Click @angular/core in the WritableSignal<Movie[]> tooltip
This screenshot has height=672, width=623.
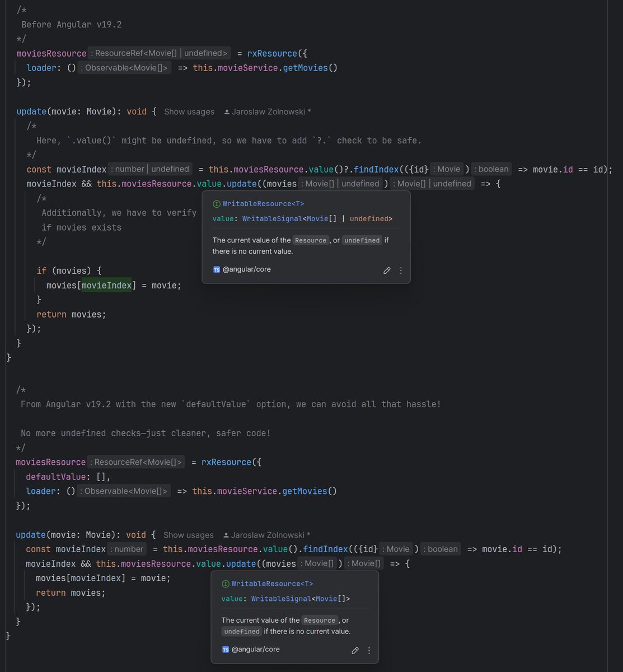point(255,650)
